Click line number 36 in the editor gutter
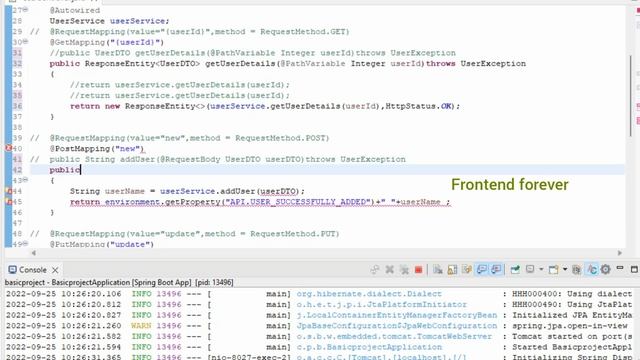This screenshot has height=360, width=640. (x=17, y=106)
